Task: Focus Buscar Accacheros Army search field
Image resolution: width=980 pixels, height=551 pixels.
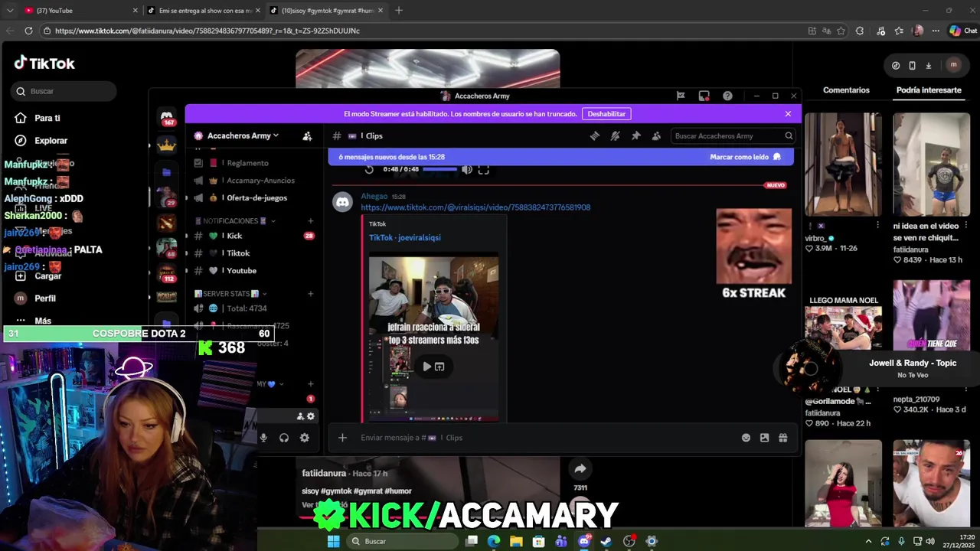Action: [733, 135]
